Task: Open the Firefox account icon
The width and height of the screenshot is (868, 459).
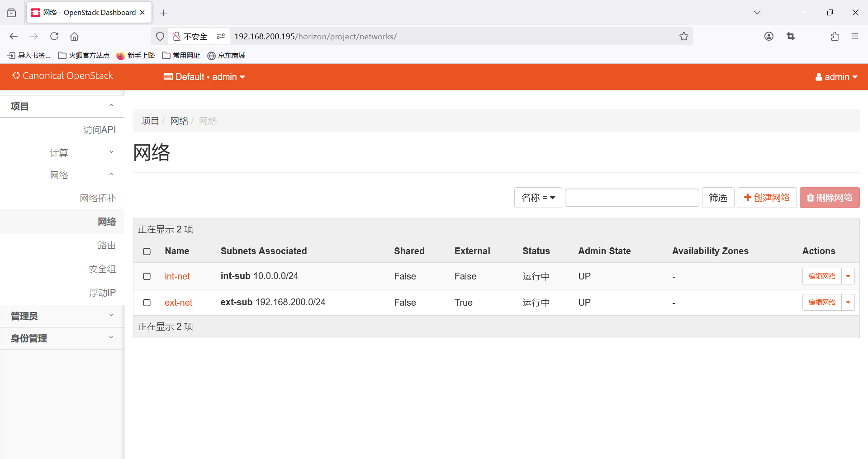Action: coord(769,36)
